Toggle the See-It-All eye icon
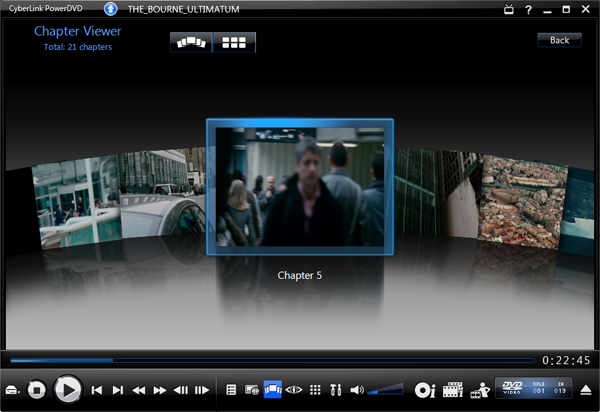Viewport: 600px width, 412px height. [294, 390]
